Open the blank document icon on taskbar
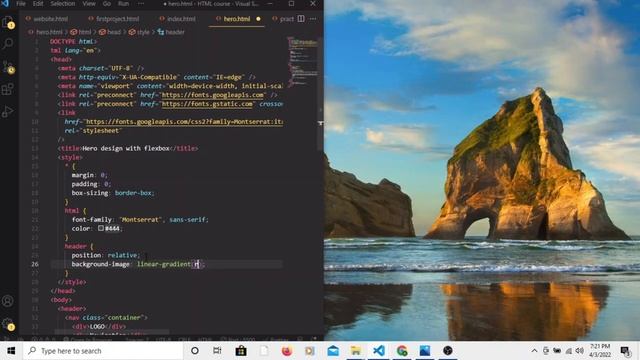640x360 pixels. [x=264, y=351]
